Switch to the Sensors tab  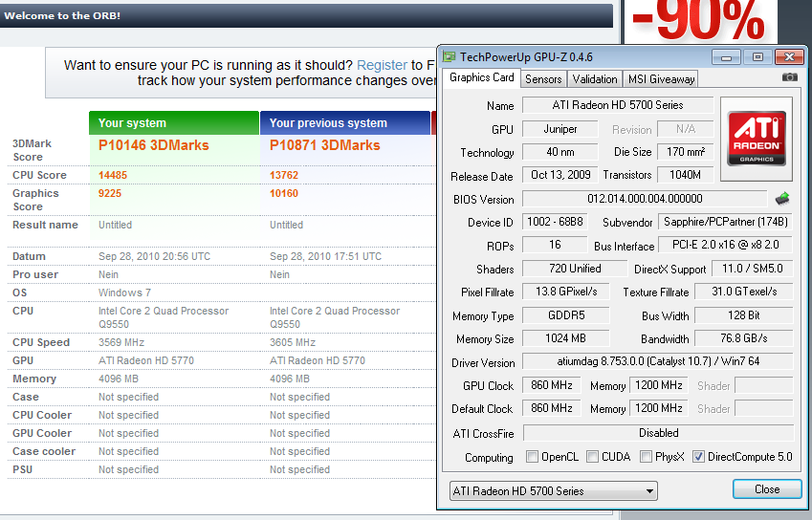[x=543, y=79]
